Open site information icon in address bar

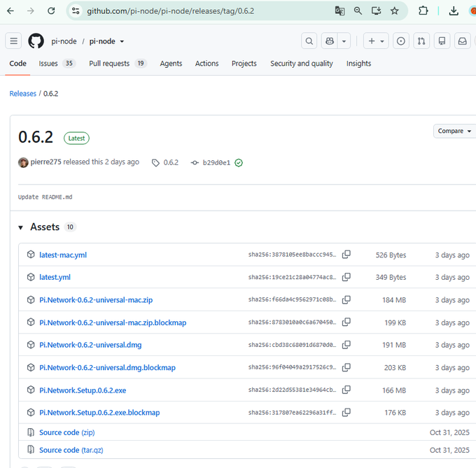(x=76, y=11)
